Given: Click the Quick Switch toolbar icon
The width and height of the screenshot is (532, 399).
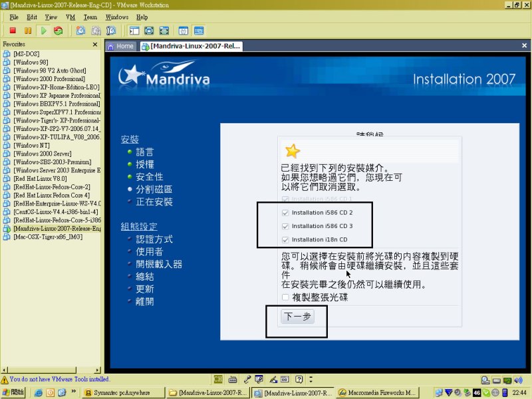Looking at the screenshot, I should pos(164,31).
